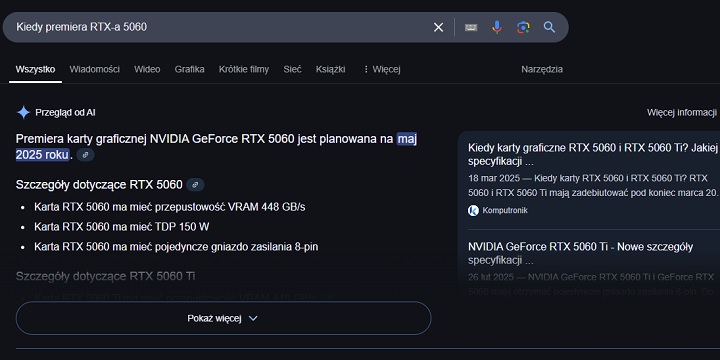Screen dimensions: 720x360
Task: Go to the Sieć tab
Action: tap(292, 69)
